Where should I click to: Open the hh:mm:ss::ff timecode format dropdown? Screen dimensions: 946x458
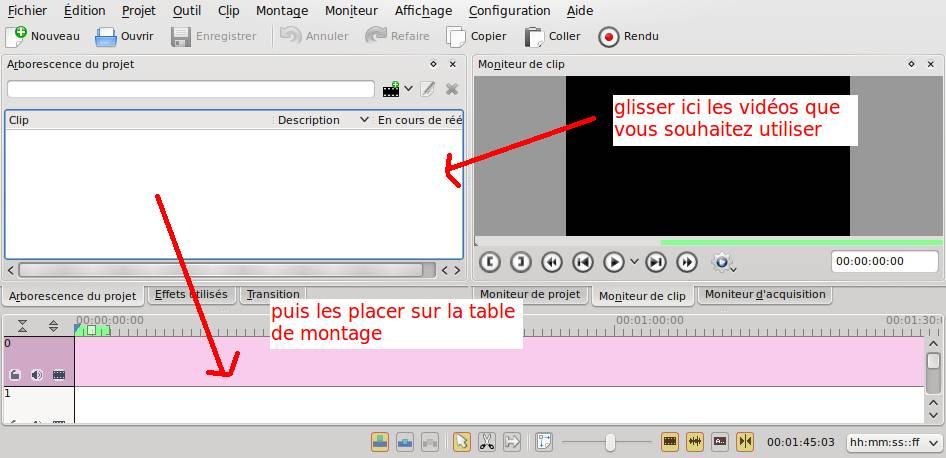coord(893,442)
